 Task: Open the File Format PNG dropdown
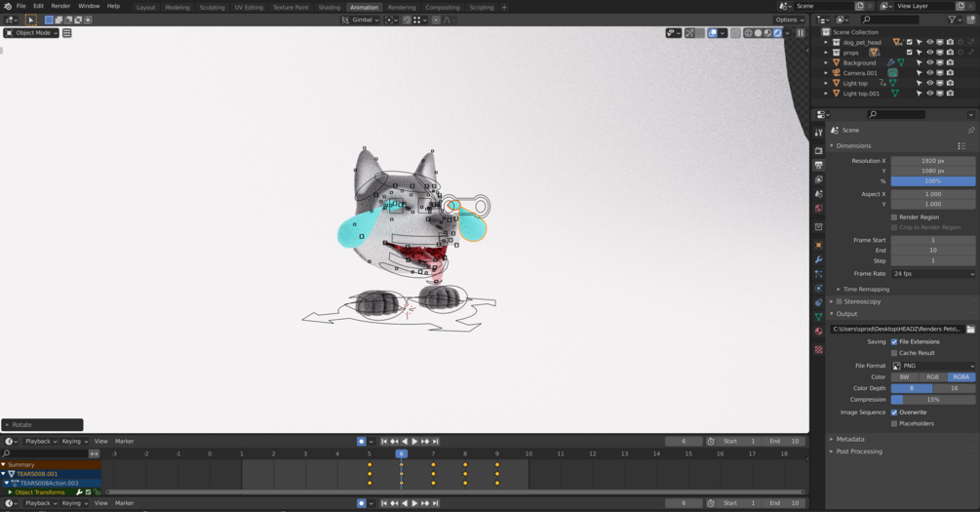933,366
